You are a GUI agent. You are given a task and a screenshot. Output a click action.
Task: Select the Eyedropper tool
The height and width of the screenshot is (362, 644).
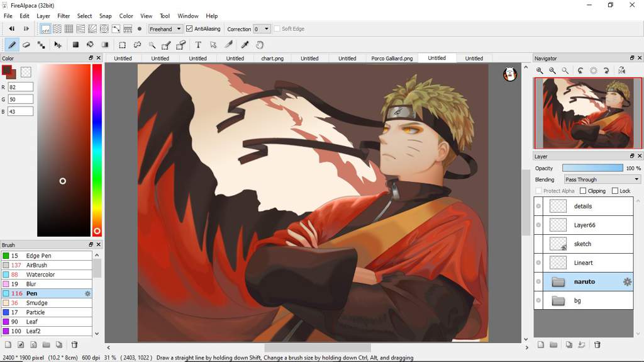click(x=245, y=45)
